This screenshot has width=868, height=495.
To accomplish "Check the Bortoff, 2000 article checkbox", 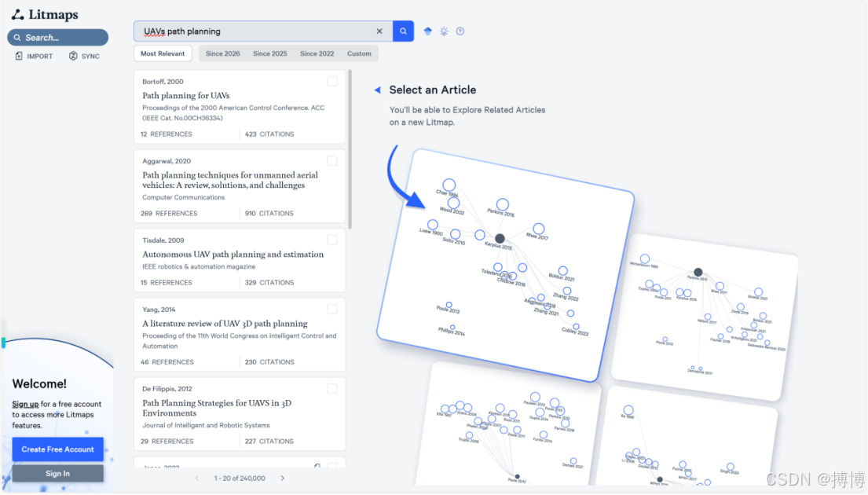I will tap(331, 82).
